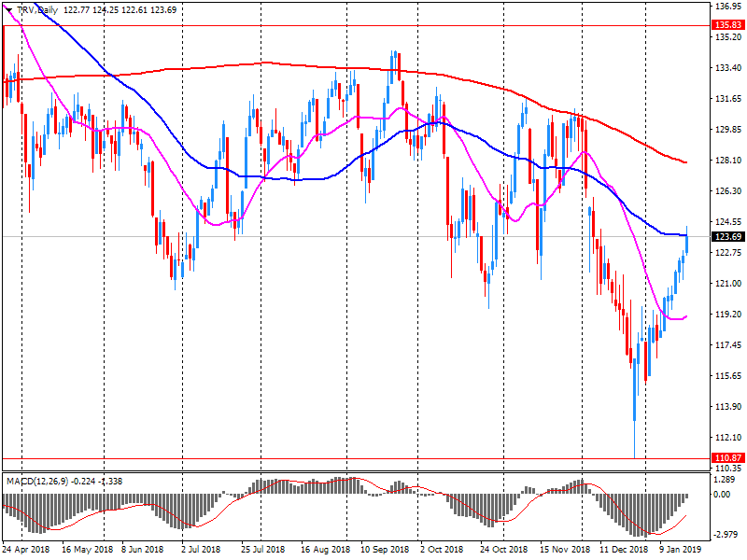
Task: Click the 115.65 price axis label
Action: (728, 376)
